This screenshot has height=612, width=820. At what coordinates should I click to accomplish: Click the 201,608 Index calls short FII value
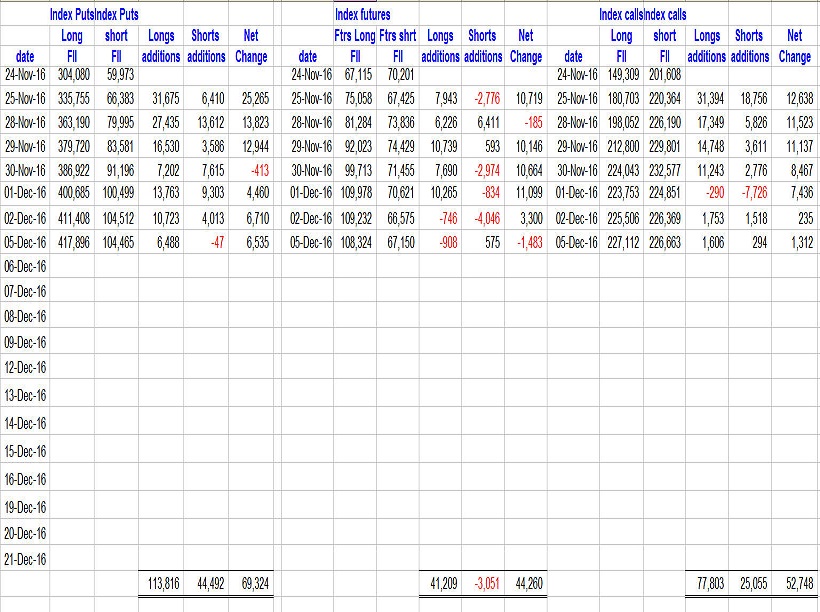pos(664,74)
